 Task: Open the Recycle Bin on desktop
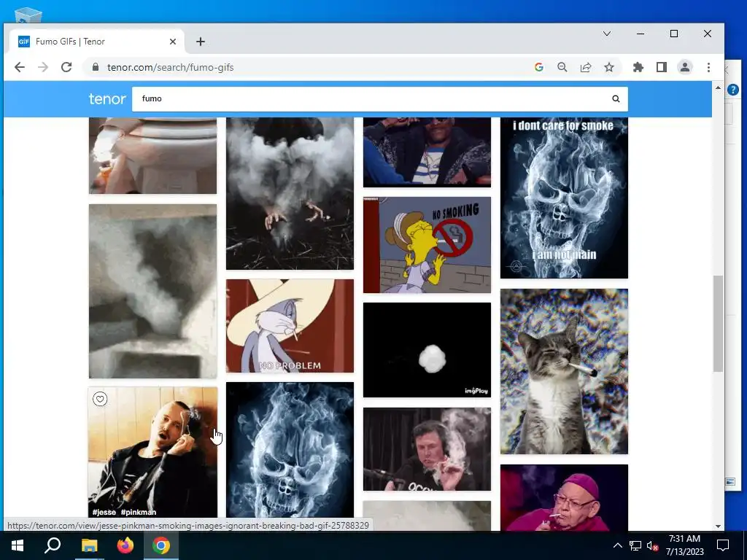coord(28,15)
